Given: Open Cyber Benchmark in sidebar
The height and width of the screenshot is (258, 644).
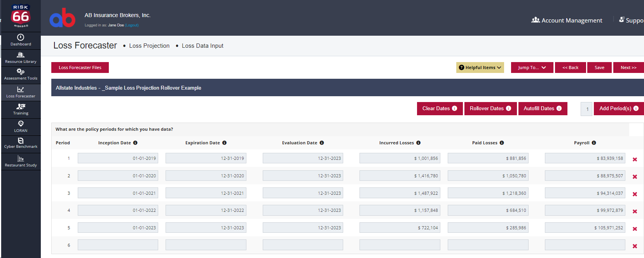Looking at the screenshot, I should coord(21,143).
